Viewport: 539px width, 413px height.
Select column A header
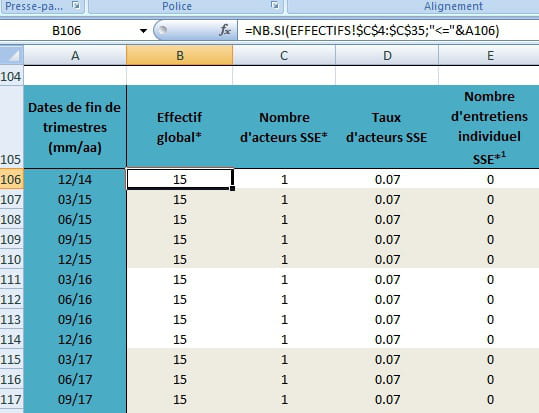75,55
